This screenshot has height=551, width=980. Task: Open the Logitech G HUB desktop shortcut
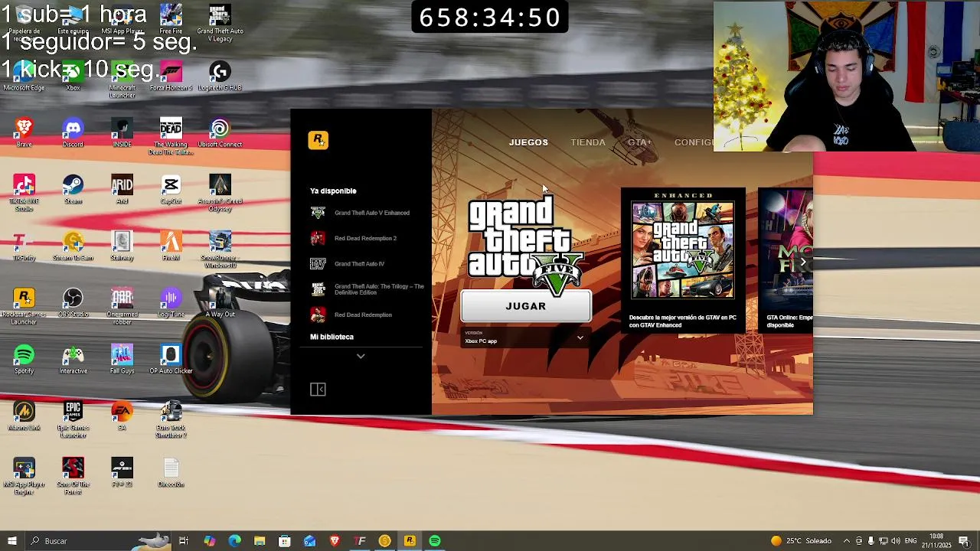(x=220, y=76)
